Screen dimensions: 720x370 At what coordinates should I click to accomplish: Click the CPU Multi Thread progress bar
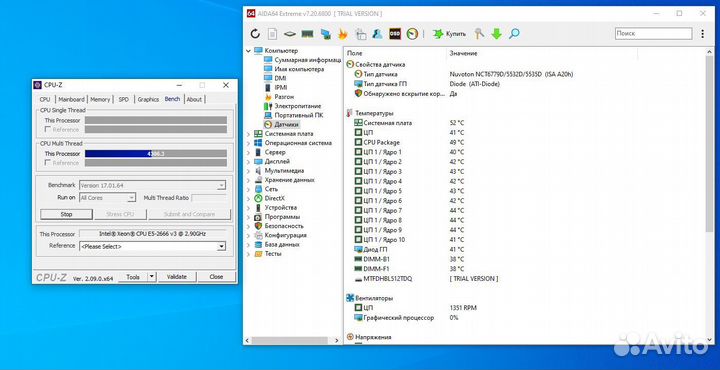(156, 153)
